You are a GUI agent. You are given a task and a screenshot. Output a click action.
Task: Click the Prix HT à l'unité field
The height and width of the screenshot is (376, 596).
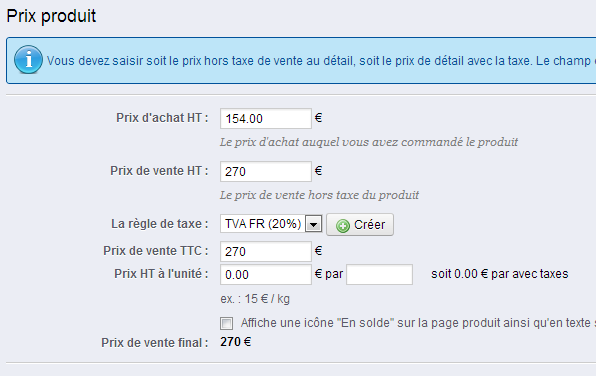point(266,274)
